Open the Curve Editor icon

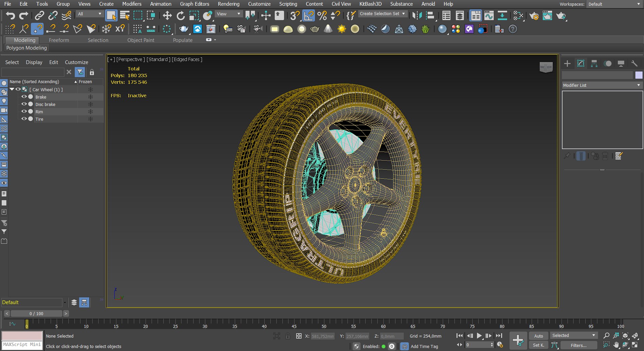point(489,15)
